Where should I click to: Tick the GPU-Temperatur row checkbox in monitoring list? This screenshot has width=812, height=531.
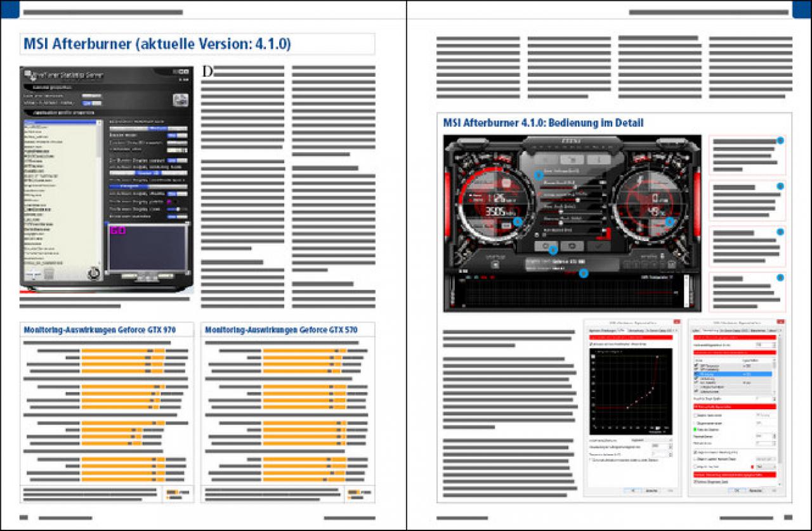(x=697, y=366)
